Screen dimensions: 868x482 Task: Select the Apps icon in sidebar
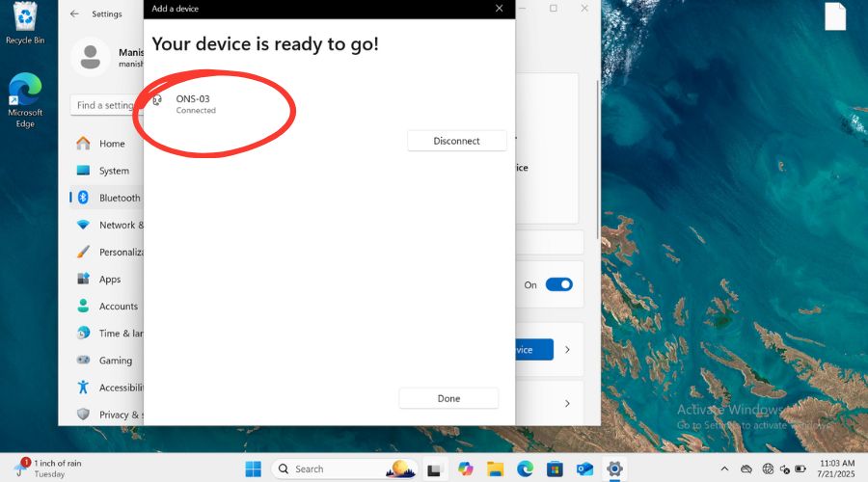[83, 280]
